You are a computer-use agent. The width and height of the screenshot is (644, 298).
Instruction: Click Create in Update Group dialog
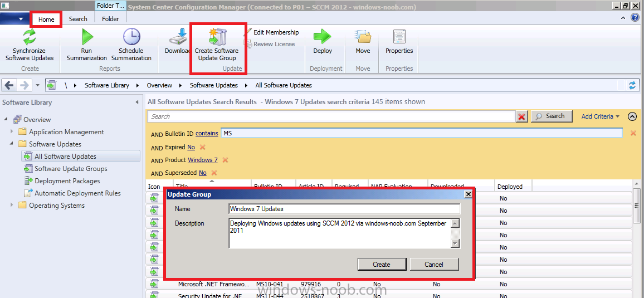[382, 265]
